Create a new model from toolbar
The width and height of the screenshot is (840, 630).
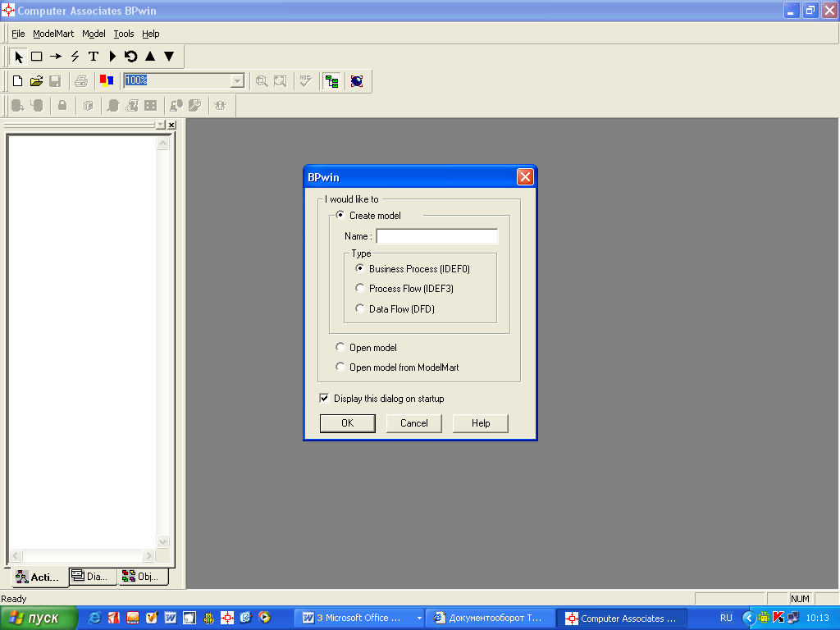pyautogui.click(x=18, y=81)
